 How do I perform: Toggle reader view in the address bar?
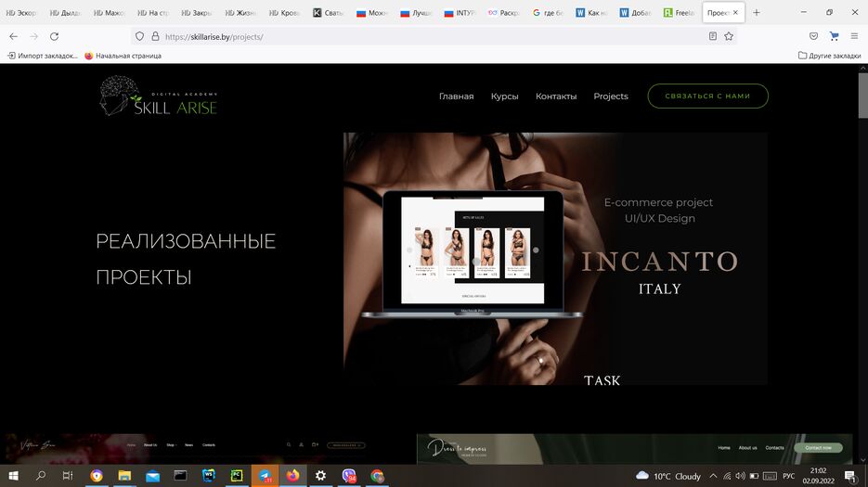pos(712,36)
